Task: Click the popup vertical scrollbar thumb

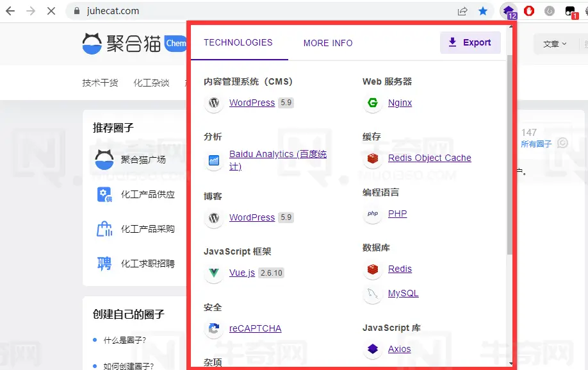Action: coord(510,155)
